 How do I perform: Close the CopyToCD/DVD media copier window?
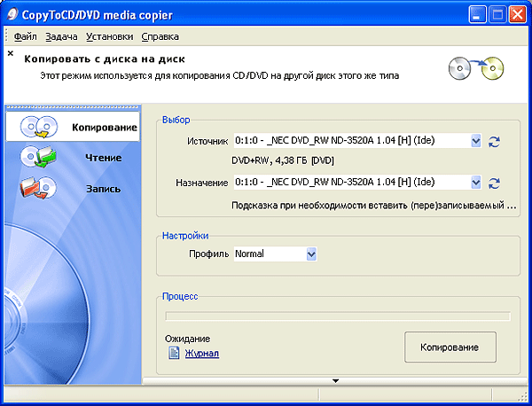pyautogui.click(x=518, y=15)
